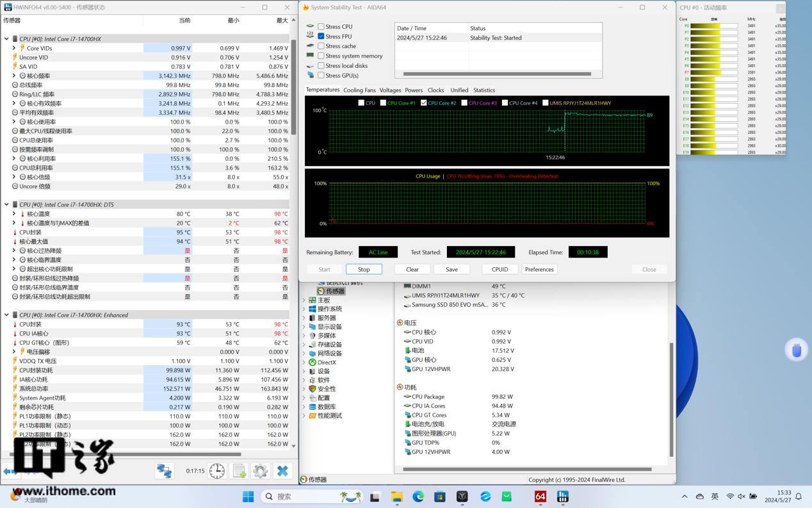Select the DirectX node icon in AIDA64 tree
This screenshot has width=812, height=508.
(313, 363)
